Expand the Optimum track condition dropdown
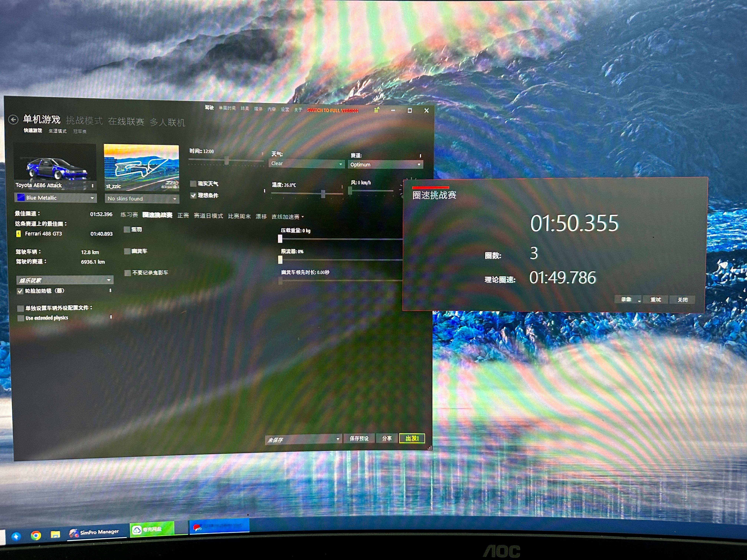This screenshot has width=747, height=560. [x=385, y=165]
